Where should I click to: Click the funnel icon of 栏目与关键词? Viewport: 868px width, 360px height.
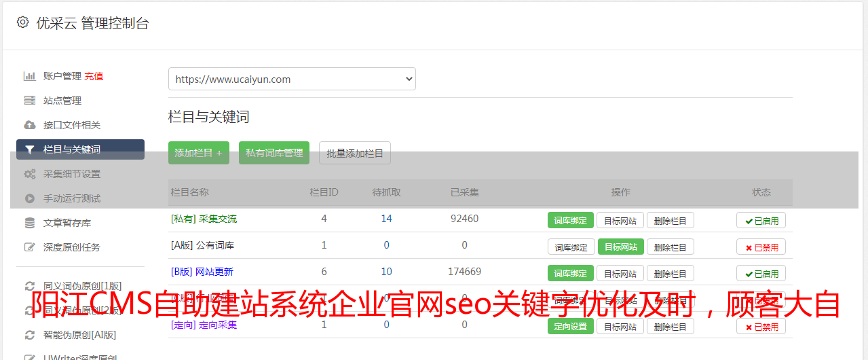pos(30,149)
